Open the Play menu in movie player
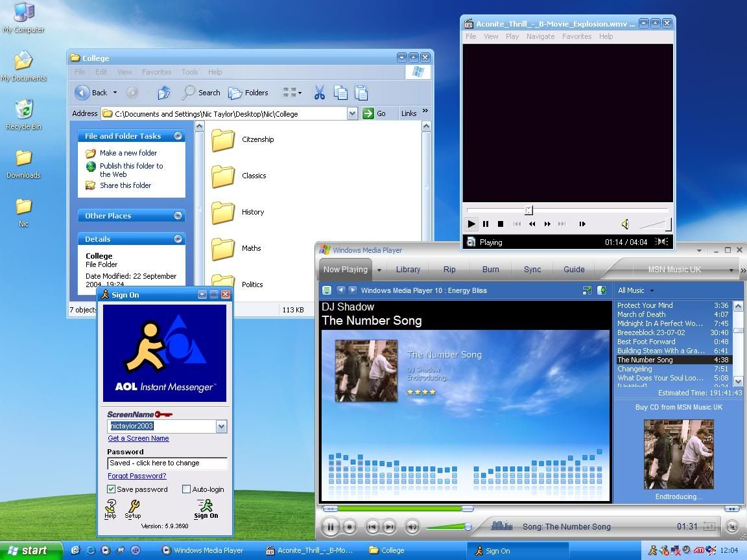This screenshot has height=560, width=747. click(x=512, y=36)
